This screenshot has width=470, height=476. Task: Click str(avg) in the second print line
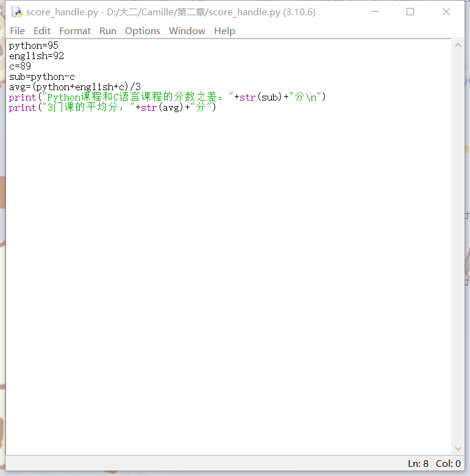[x=162, y=107]
